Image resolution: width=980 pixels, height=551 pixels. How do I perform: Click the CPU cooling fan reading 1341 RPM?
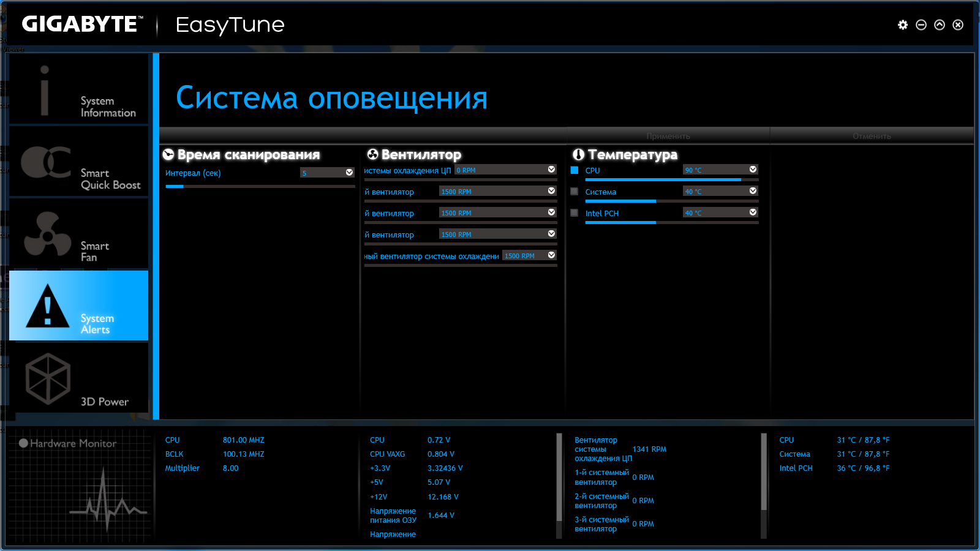pyautogui.click(x=649, y=449)
